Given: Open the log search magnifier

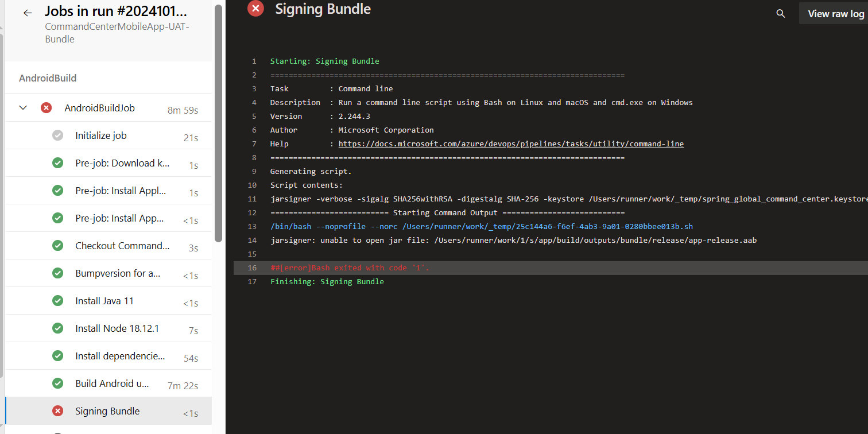Looking at the screenshot, I should [780, 13].
